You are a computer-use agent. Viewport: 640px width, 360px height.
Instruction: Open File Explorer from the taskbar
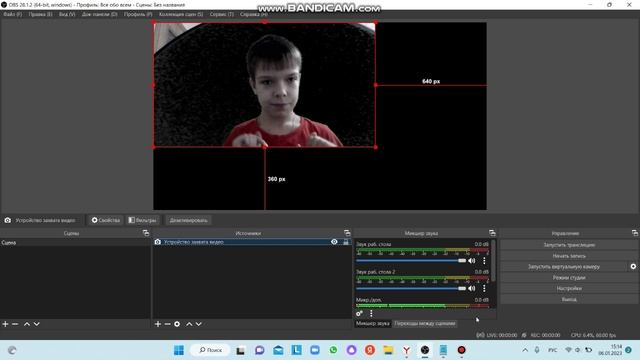pyautogui.click(x=388, y=350)
